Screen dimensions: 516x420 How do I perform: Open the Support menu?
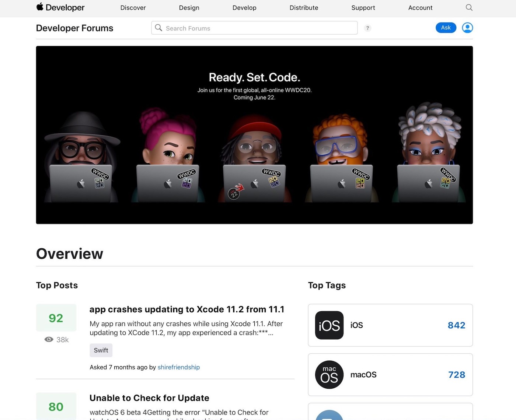pos(363,8)
